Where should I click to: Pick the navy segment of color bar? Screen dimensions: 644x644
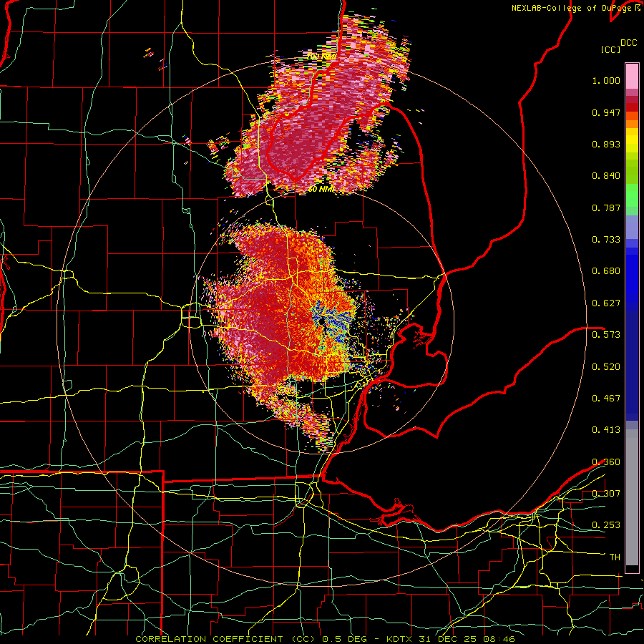pos(632,366)
